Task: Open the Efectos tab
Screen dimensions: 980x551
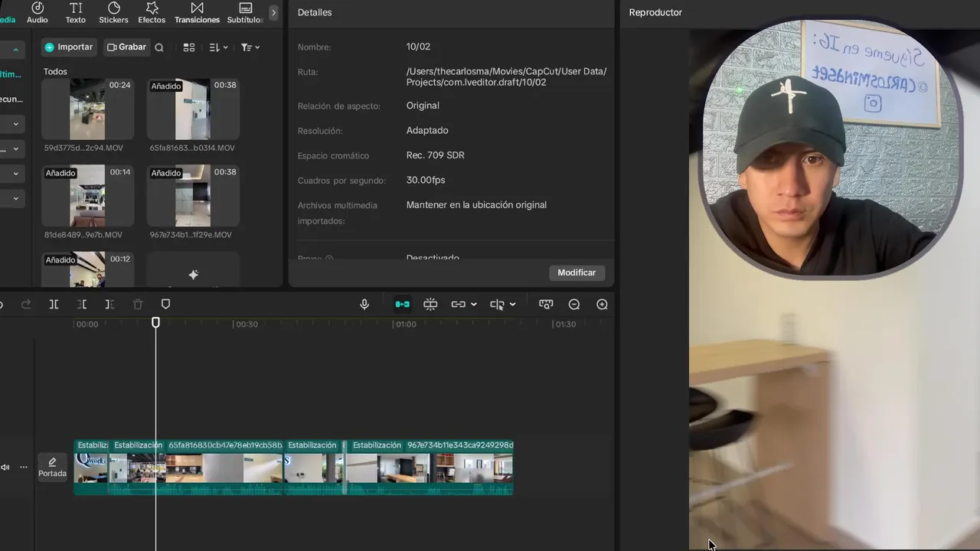Action: pos(152,12)
